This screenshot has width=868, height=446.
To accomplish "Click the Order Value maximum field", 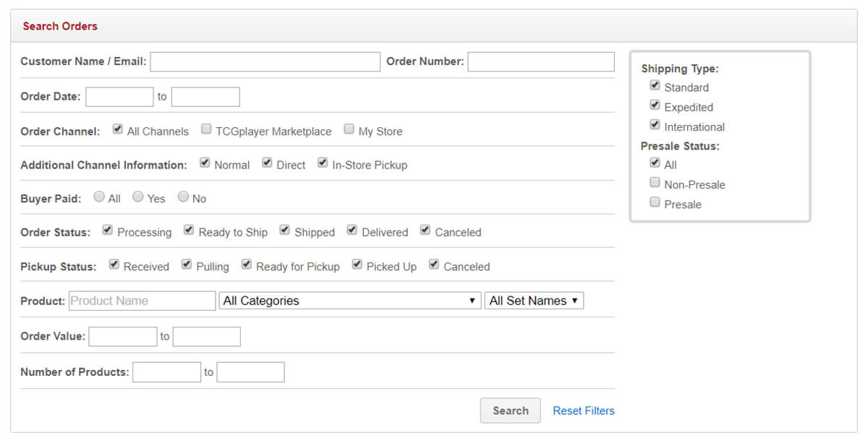I will (x=207, y=337).
